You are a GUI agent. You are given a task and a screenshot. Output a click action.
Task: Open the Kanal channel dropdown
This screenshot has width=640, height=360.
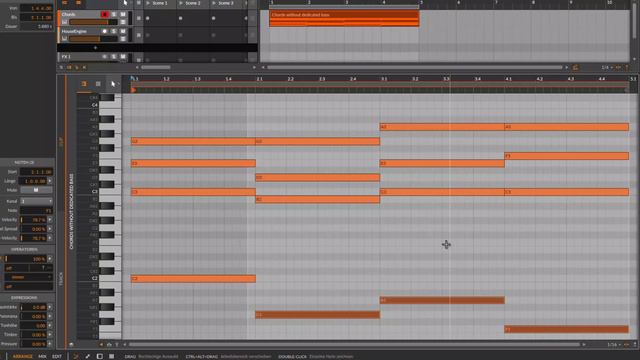click(x=36, y=201)
